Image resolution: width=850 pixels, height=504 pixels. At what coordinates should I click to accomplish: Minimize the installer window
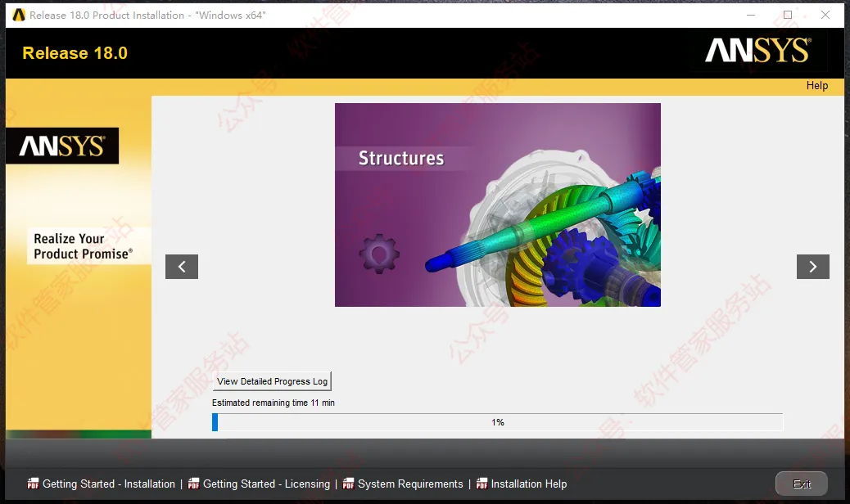tap(751, 16)
